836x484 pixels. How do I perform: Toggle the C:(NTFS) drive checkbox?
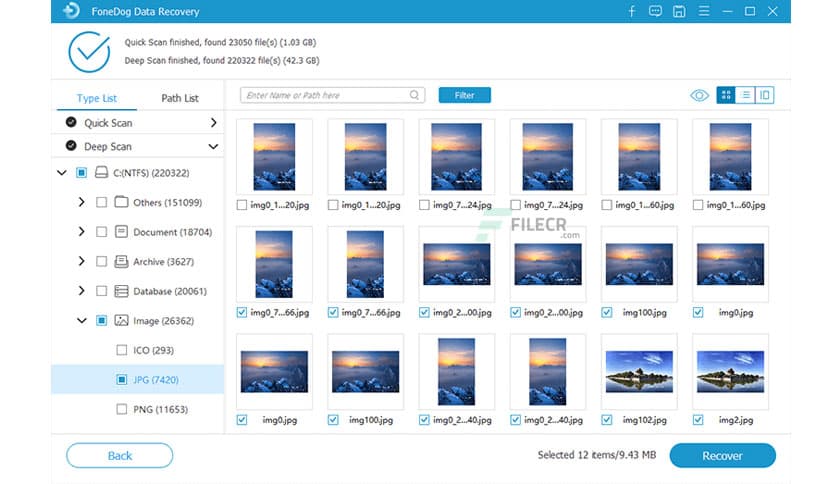81,172
